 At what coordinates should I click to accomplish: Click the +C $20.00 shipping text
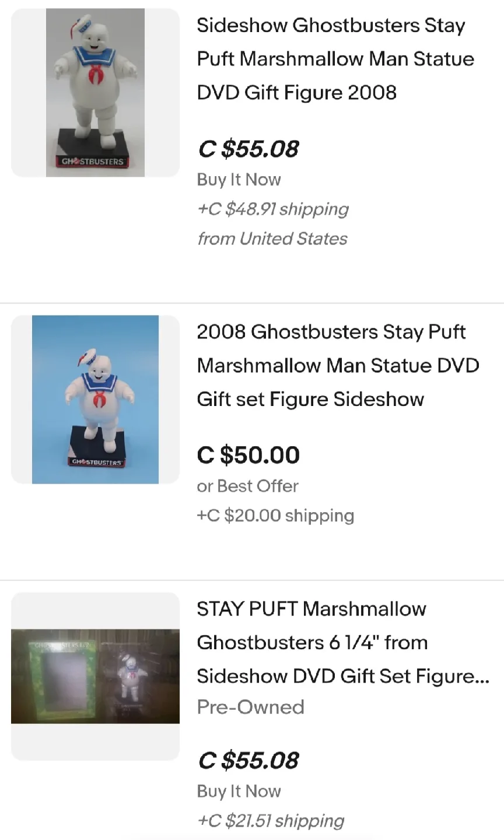coord(275,516)
